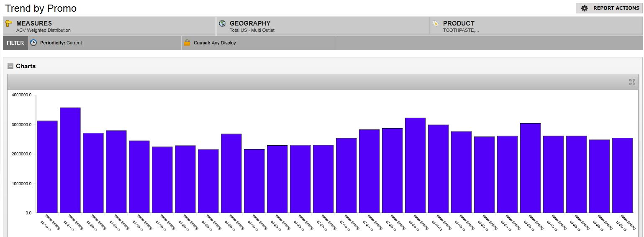The width and height of the screenshot is (644, 237).
Task: Change the Periodicity: Current filter
Action: [x=61, y=43]
